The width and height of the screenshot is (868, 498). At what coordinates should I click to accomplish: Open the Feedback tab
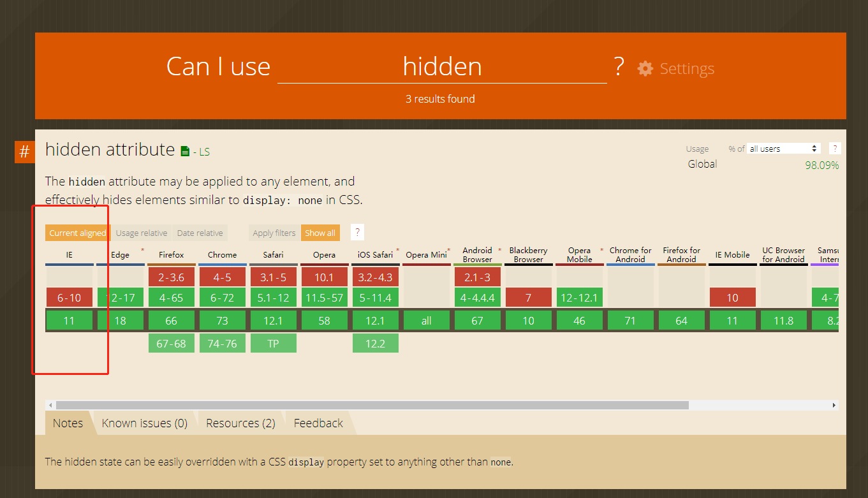click(318, 423)
